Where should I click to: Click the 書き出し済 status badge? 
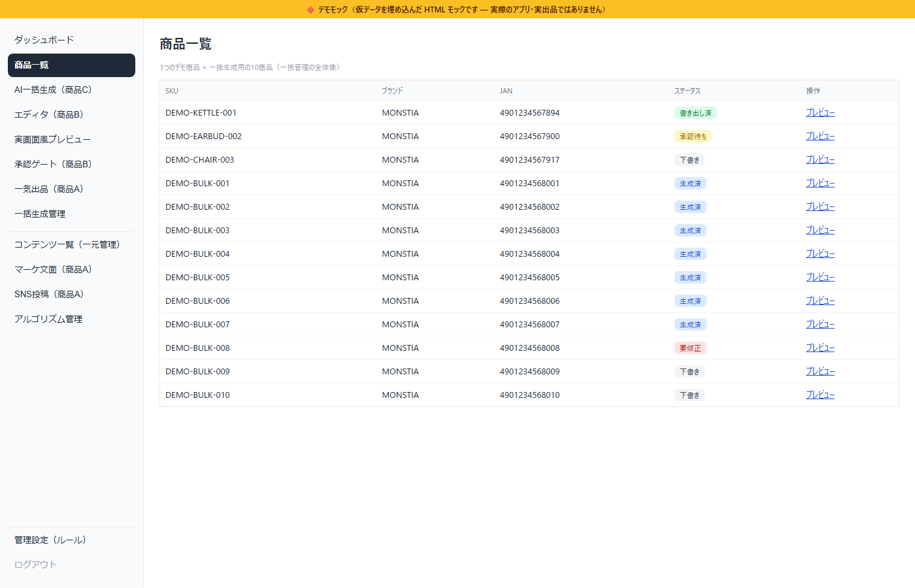[x=695, y=113]
